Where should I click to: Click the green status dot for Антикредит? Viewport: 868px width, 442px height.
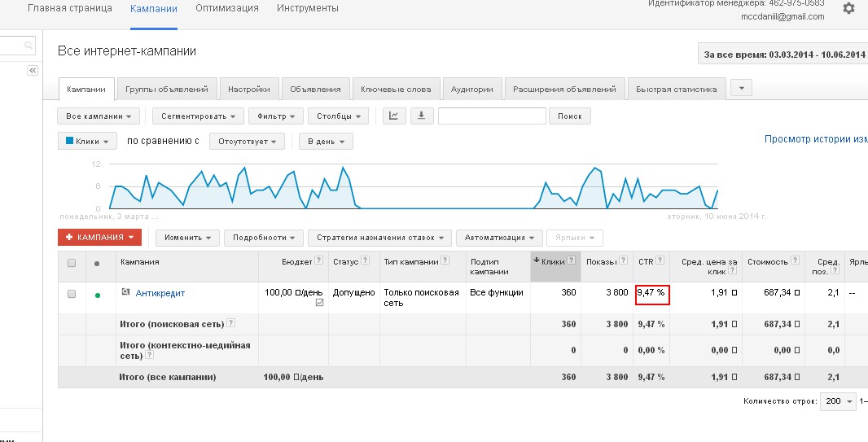coord(98,295)
